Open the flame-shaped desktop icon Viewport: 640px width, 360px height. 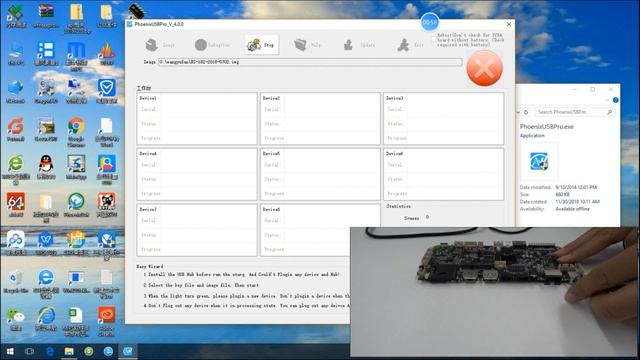[107, 53]
